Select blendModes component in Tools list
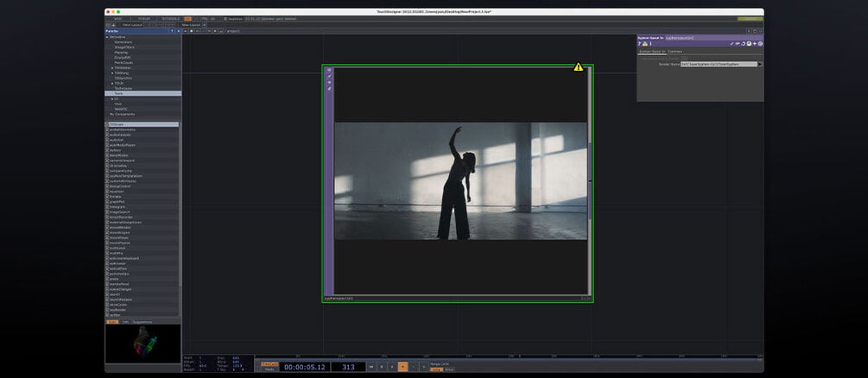Viewport: 868px width, 378px height. click(119, 155)
